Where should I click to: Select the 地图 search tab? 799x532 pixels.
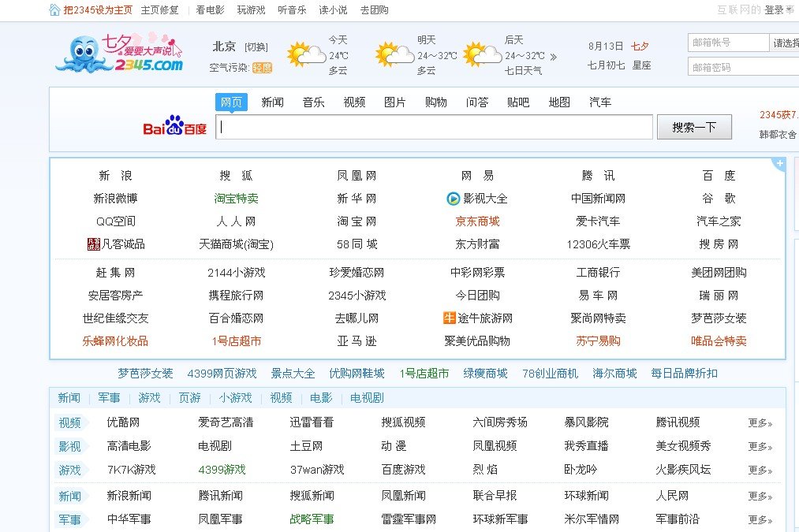point(559,102)
